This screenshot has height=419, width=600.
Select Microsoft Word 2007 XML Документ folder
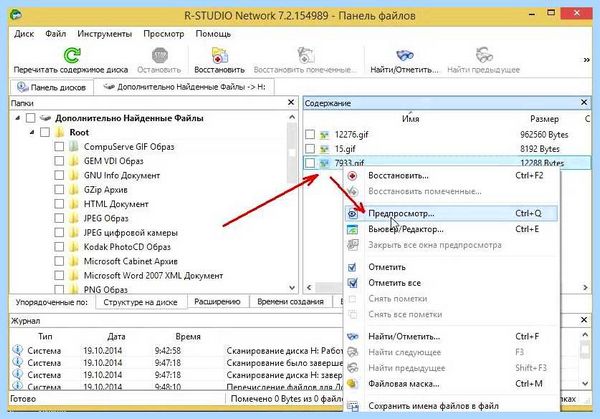point(153,276)
